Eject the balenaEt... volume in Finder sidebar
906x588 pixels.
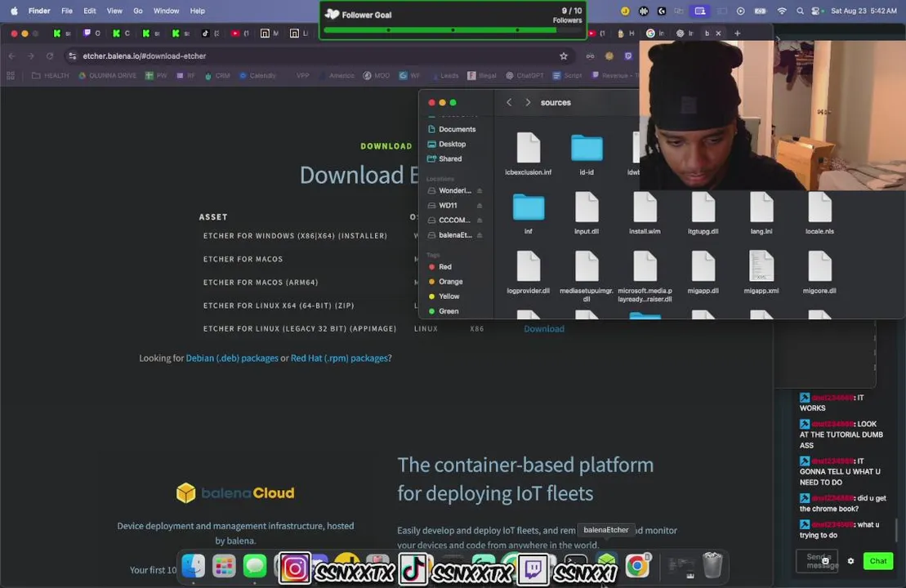[x=480, y=235]
